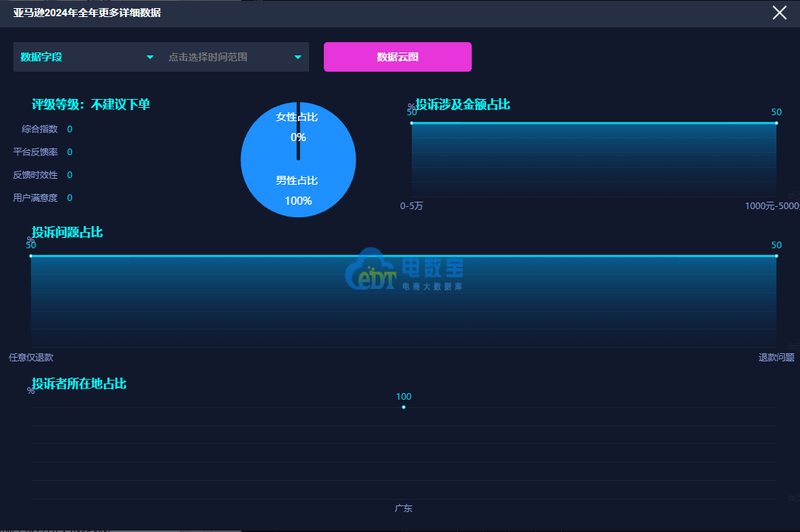800x532 pixels.
Task: Click the 广东 region label
Action: [x=404, y=508]
